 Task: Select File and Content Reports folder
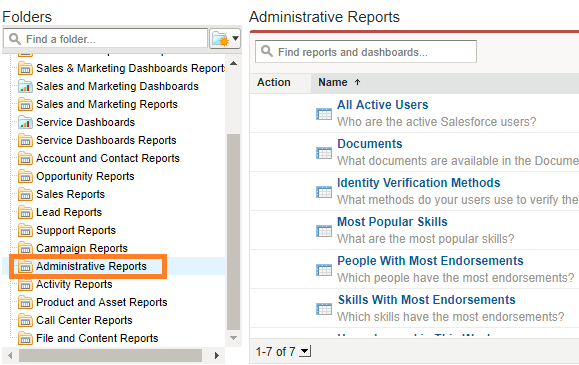(x=97, y=338)
